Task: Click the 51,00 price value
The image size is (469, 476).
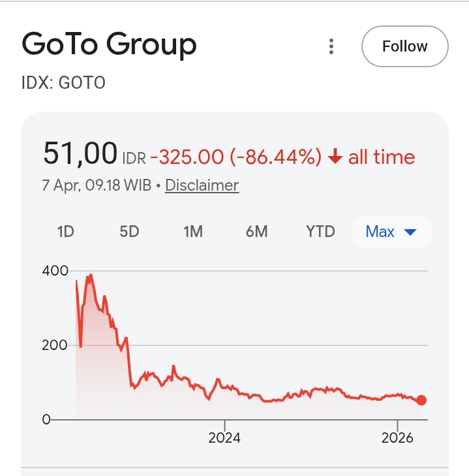Action: tap(80, 154)
